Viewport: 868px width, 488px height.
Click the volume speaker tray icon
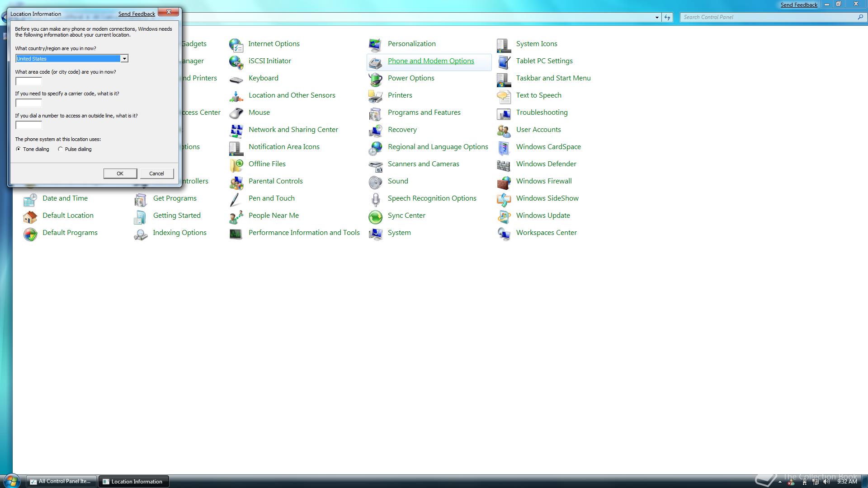[826, 482]
